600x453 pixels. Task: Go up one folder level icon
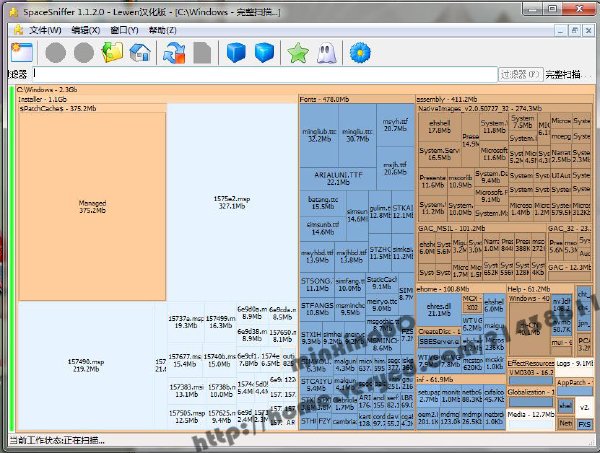[112, 52]
